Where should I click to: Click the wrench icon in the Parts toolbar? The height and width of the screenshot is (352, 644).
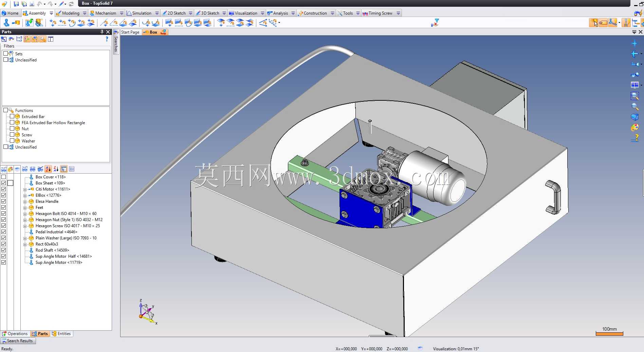[x=42, y=39]
